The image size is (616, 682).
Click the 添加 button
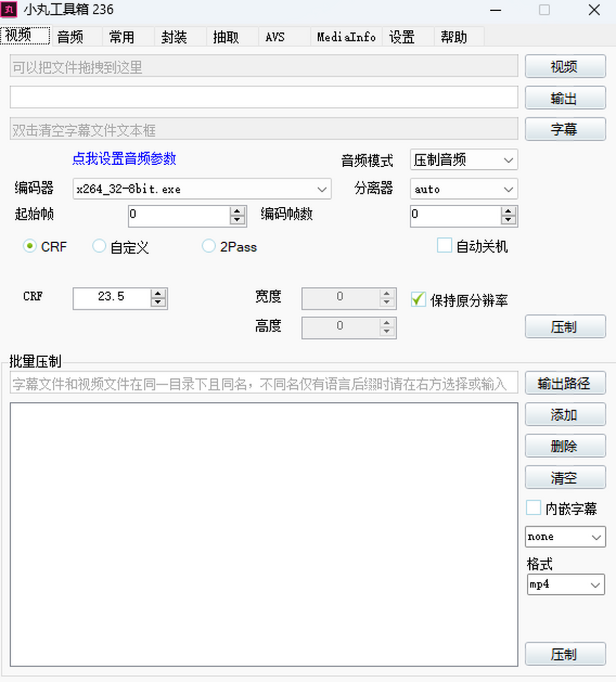[x=565, y=415]
